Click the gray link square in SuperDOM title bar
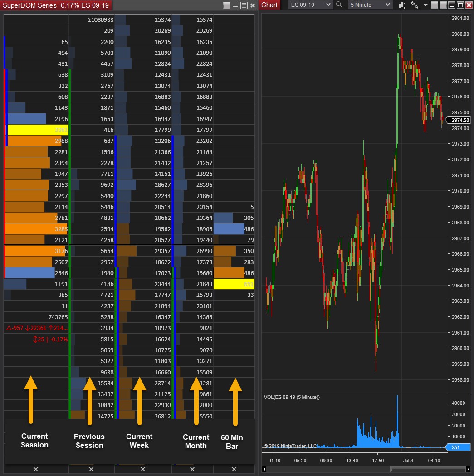Image resolution: width=474 pixels, height=476 pixels. (x=226, y=5)
